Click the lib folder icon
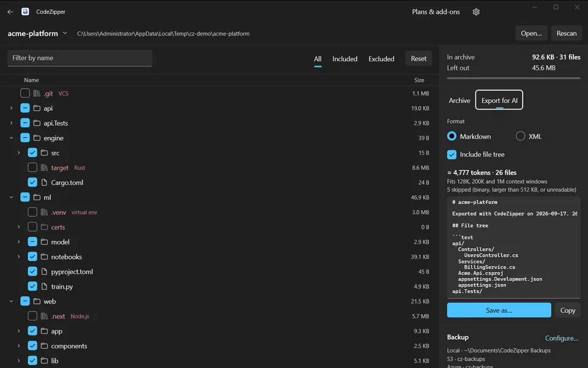The image size is (588, 368). tap(44, 361)
